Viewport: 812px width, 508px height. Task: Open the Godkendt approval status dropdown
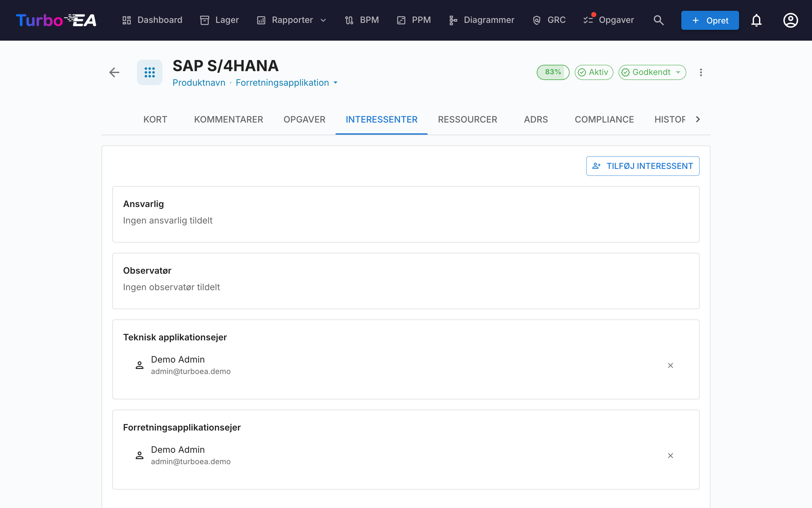652,72
